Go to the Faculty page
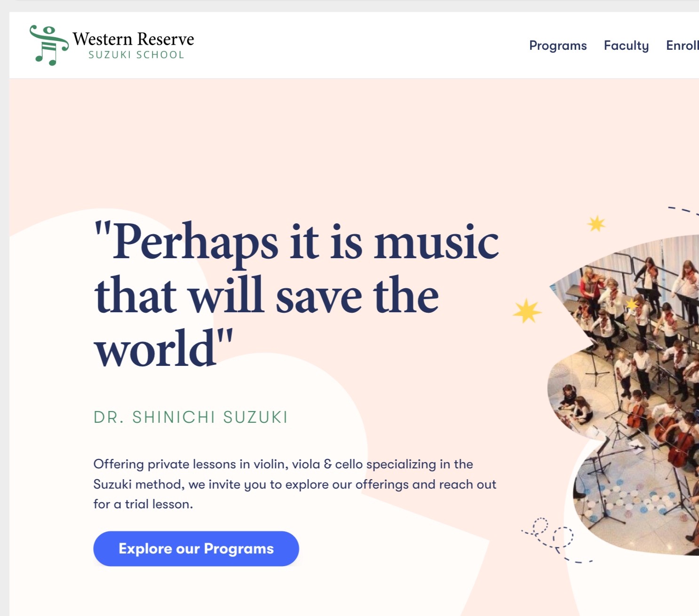The height and width of the screenshot is (616, 699). point(626,46)
